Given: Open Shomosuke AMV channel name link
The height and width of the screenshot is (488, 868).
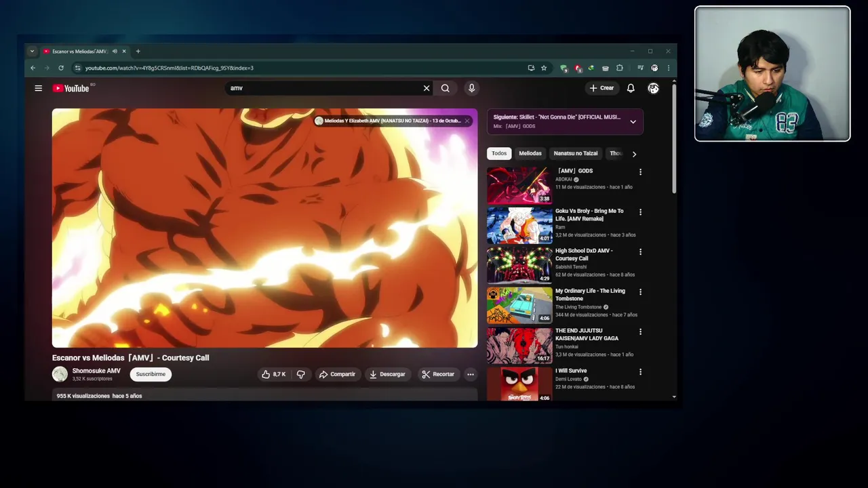Looking at the screenshot, I should pos(96,371).
